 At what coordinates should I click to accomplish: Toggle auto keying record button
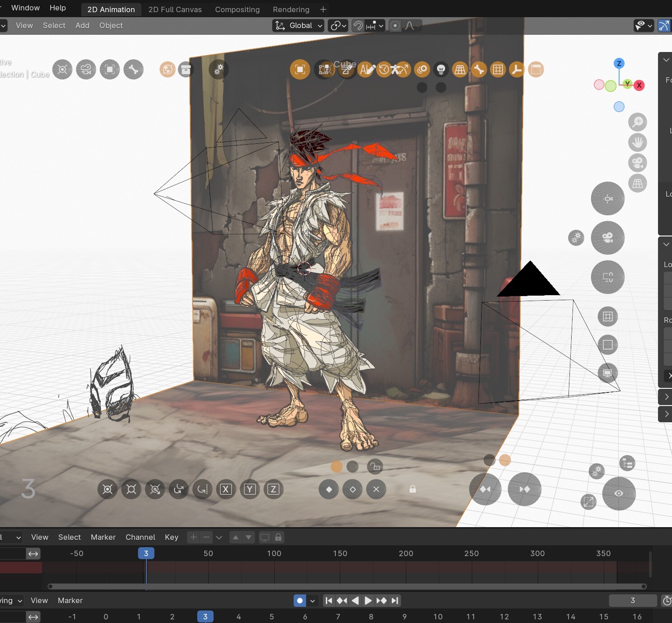click(x=300, y=600)
